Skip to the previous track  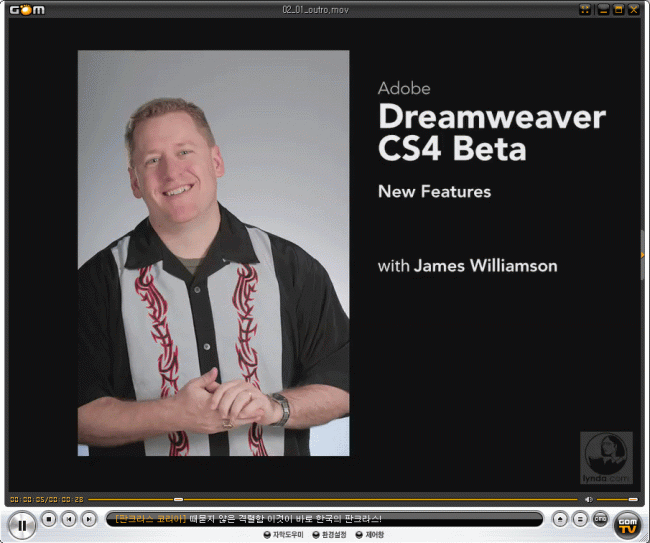tap(69, 519)
